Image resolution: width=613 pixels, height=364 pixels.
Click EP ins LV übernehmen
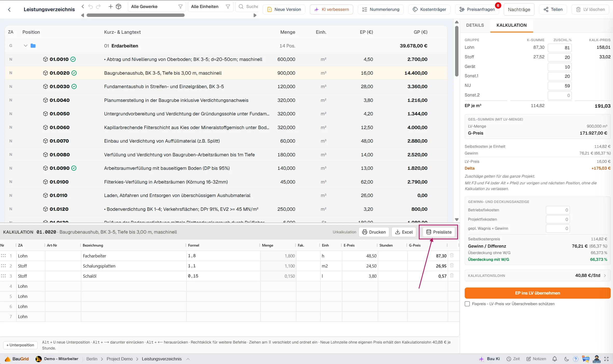(538, 293)
